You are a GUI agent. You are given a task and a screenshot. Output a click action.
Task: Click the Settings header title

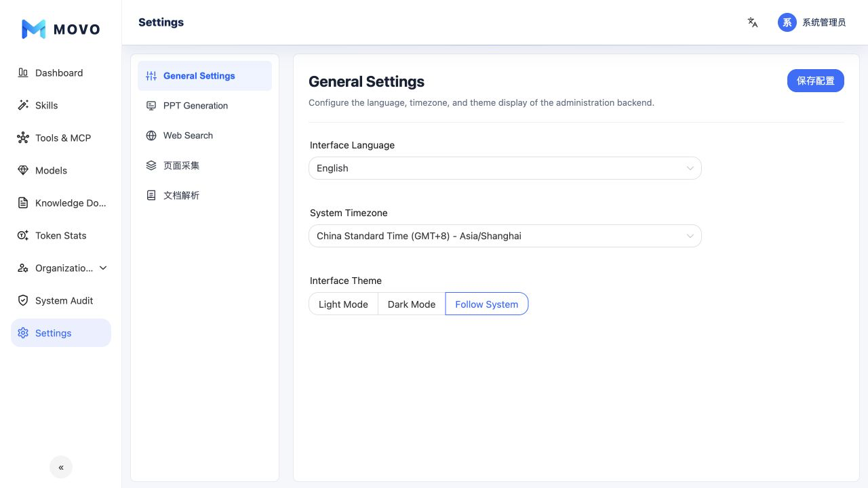tap(161, 22)
